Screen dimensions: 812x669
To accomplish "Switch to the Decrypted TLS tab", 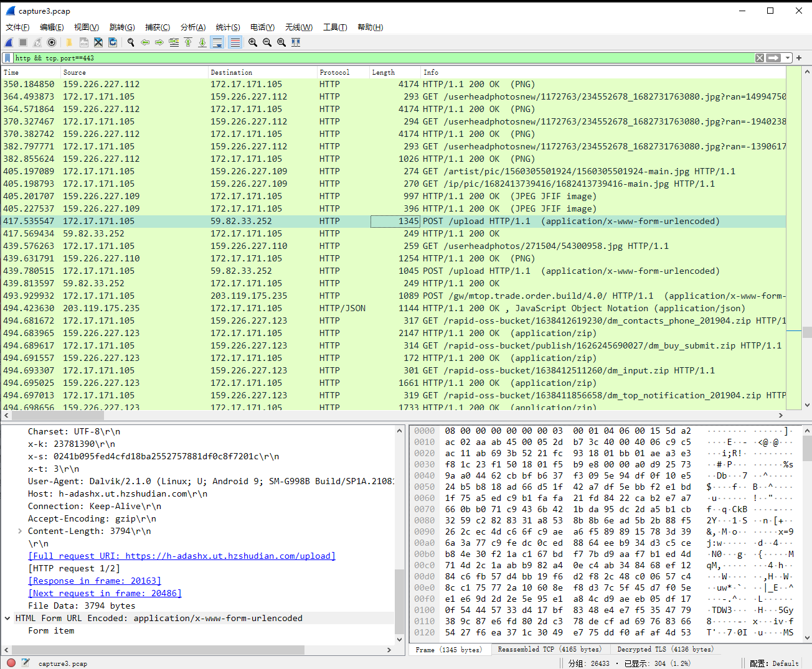I will click(665, 649).
